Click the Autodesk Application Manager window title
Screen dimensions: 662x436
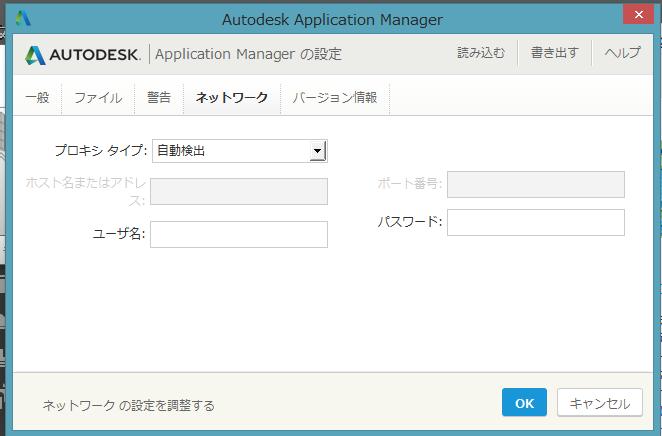click(333, 19)
